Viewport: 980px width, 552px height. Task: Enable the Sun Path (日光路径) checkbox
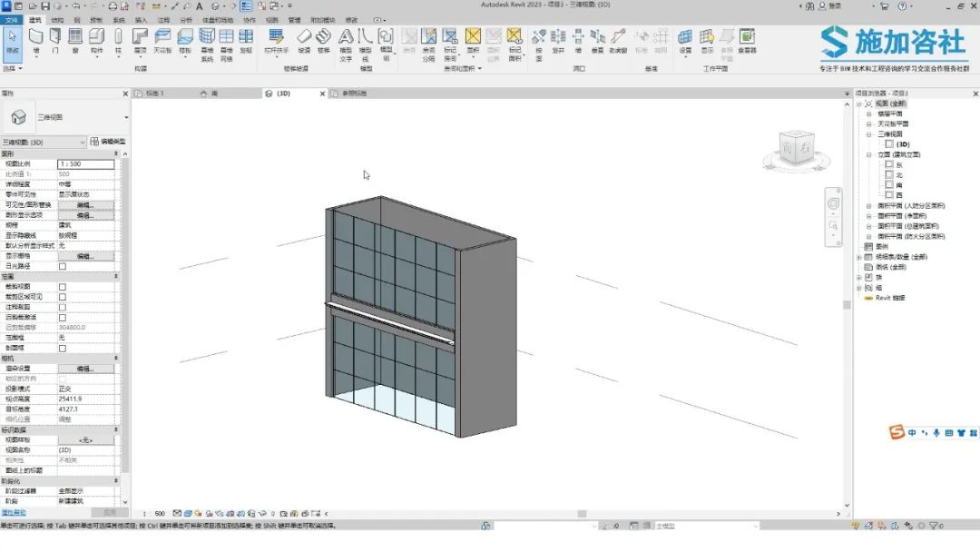[x=63, y=266]
